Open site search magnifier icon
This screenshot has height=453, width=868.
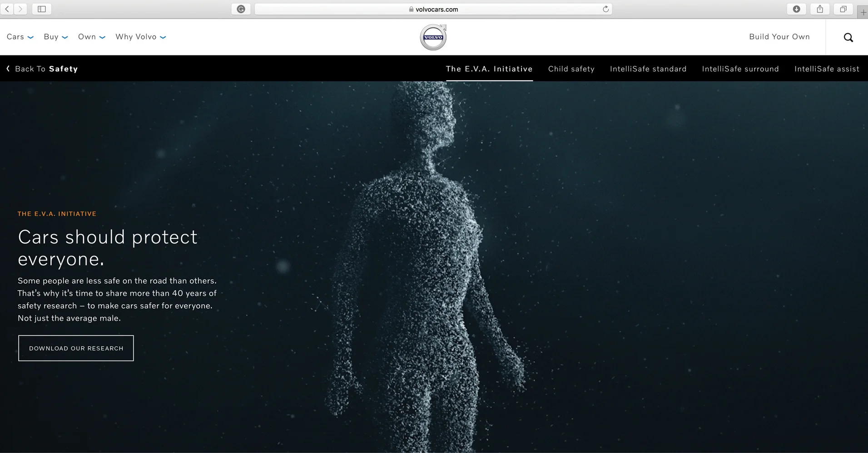(x=848, y=37)
